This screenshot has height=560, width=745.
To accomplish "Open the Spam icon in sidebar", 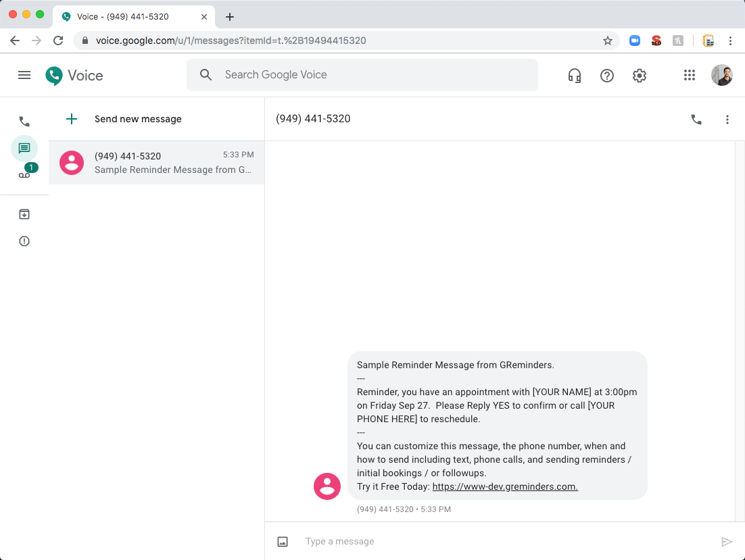I will pos(24,241).
